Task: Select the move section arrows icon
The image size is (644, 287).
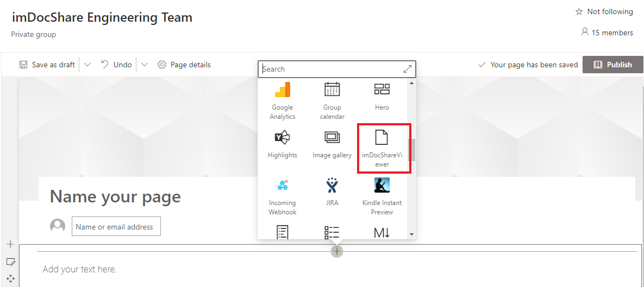Action: pos(11,279)
